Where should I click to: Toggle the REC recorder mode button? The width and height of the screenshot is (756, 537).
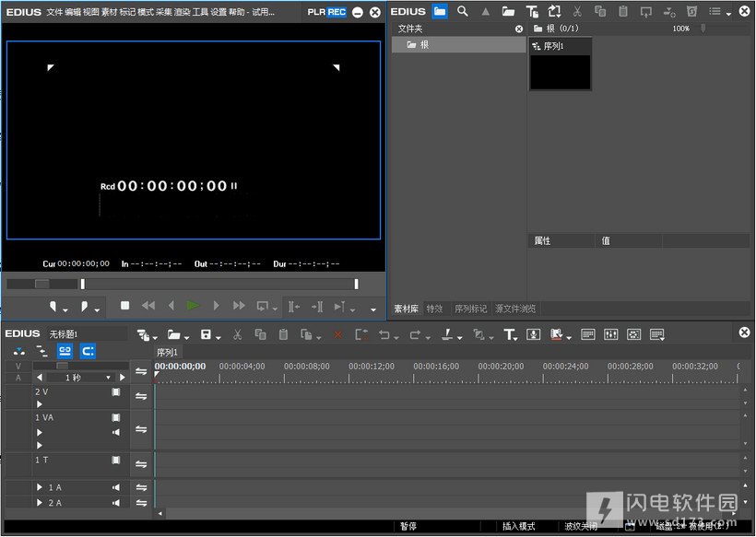(x=337, y=12)
